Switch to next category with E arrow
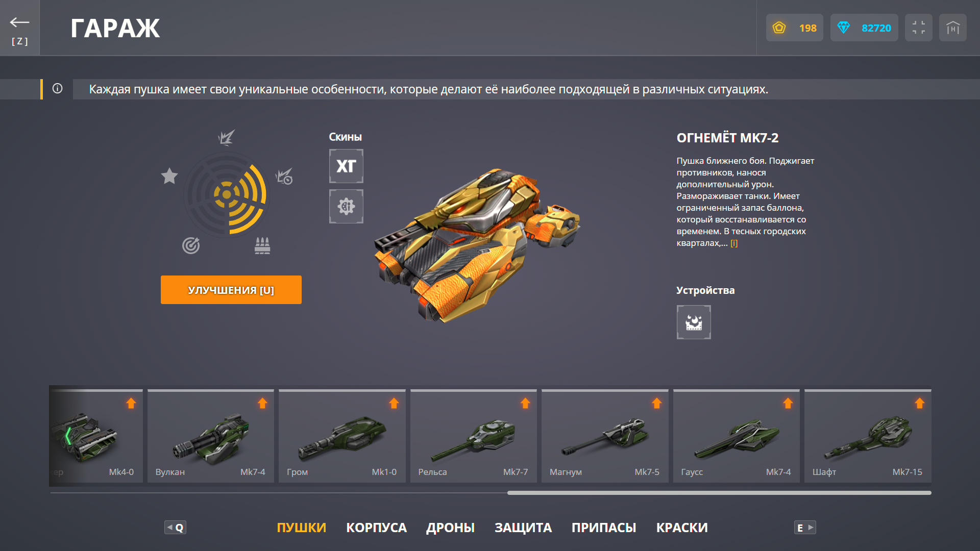 (x=805, y=528)
